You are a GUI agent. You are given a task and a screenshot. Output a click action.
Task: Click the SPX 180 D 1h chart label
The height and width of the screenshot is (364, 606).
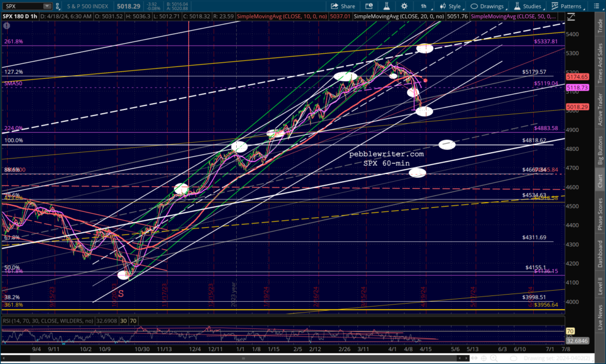(20, 16)
